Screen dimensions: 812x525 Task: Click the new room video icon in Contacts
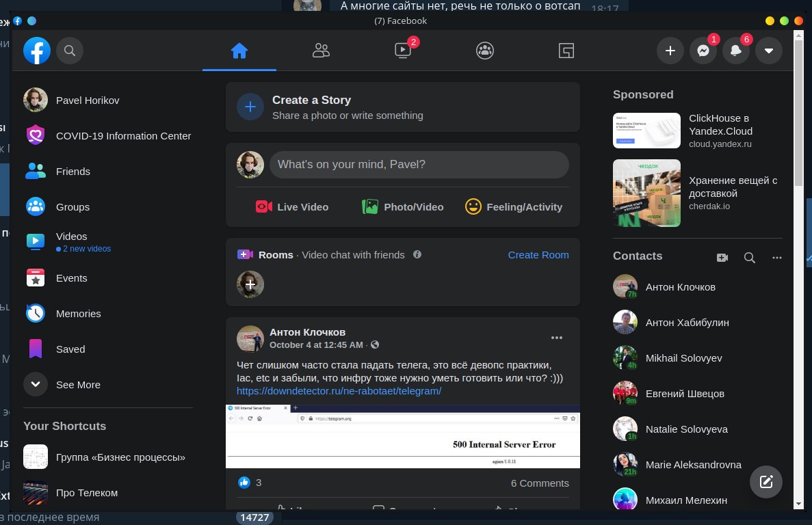tap(722, 258)
